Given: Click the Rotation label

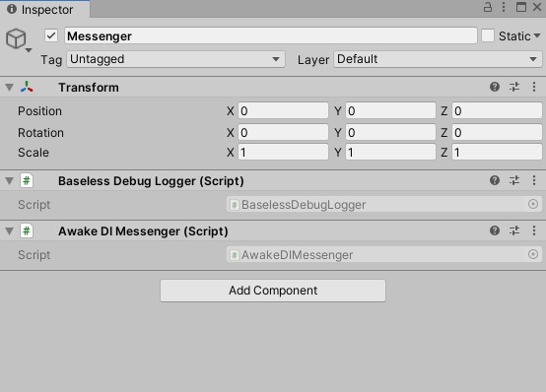Looking at the screenshot, I should click(x=40, y=133).
